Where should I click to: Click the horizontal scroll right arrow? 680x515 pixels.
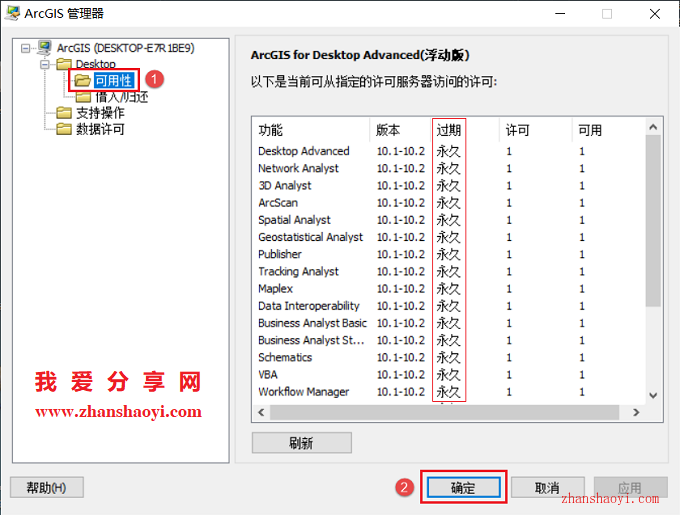tap(636, 412)
